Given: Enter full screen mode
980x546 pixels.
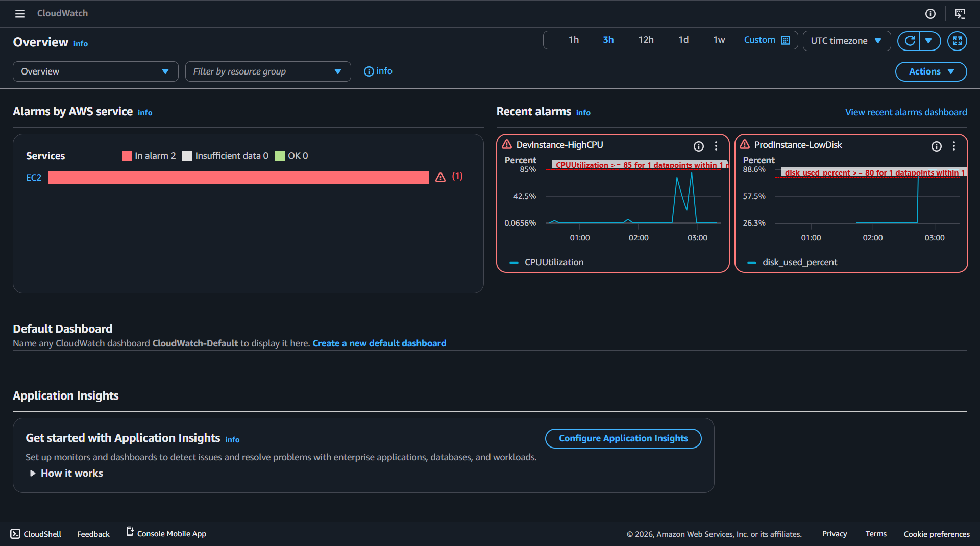Looking at the screenshot, I should 957,41.
